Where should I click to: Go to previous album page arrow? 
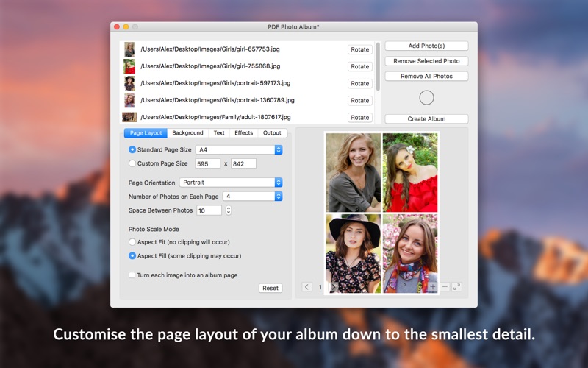[x=306, y=287]
